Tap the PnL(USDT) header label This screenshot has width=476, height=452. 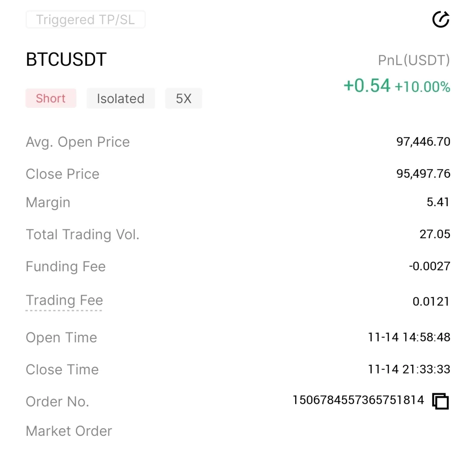413,60
